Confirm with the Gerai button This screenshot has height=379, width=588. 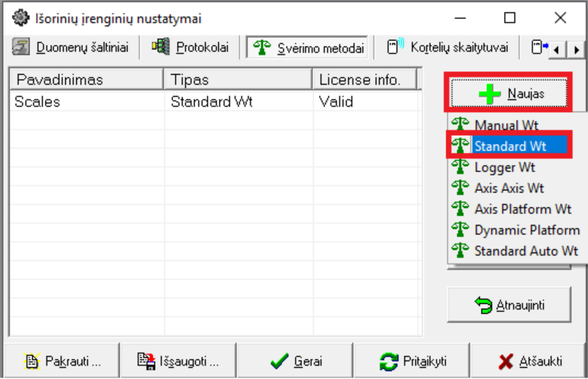[x=296, y=361]
